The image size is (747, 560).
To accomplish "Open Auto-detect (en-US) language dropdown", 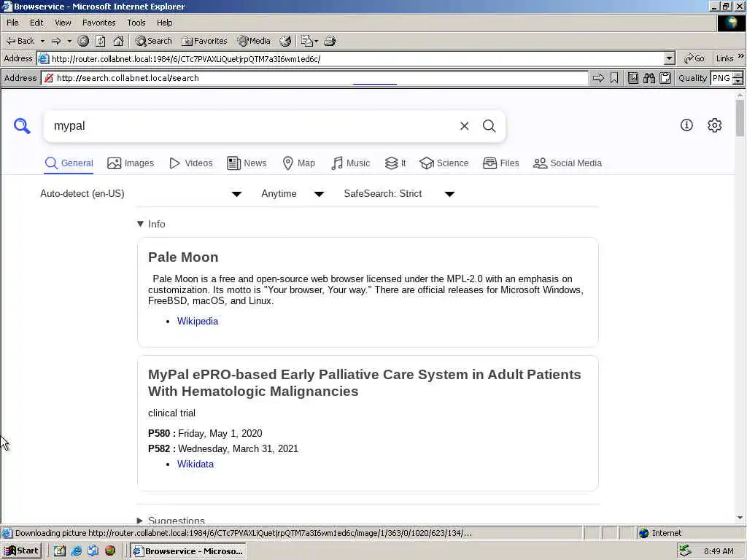I will (x=142, y=194).
